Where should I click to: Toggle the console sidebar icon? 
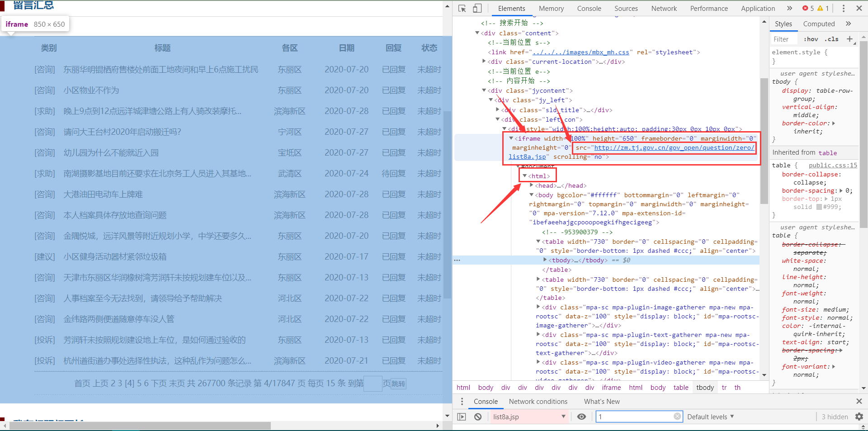[x=462, y=417]
